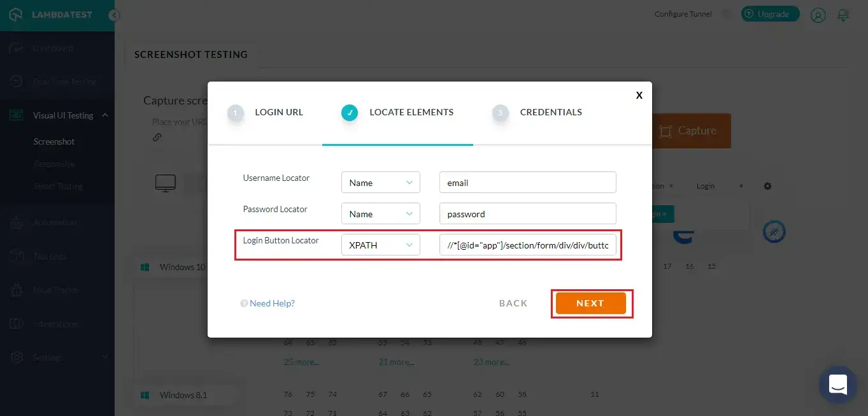Click the Login Button Locator XPath field
868x416 pixels.
pos(527,245)
